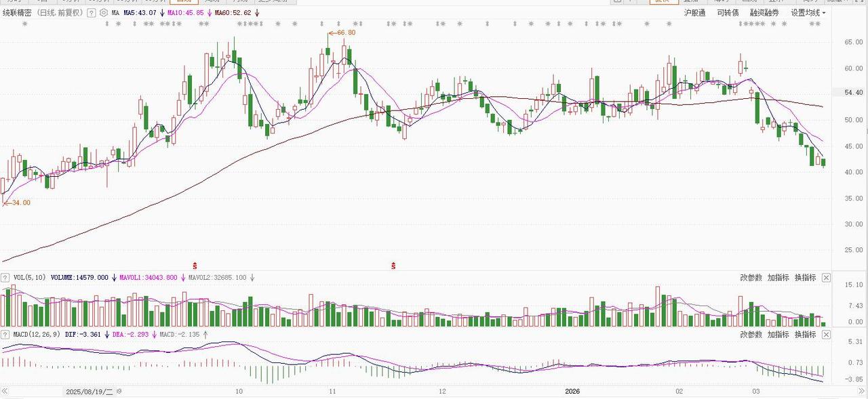Click the VOLUME:14579.000 value
868x399 pixels.
pos(79,278)
